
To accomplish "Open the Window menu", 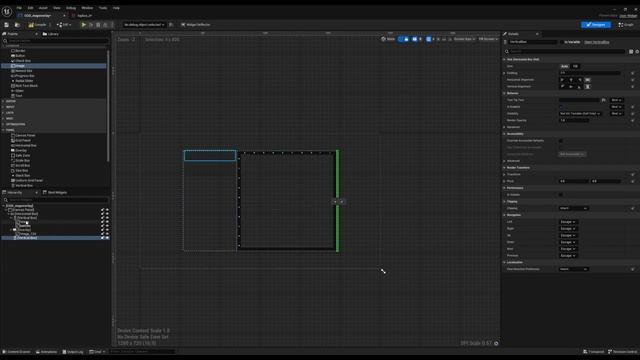I will click(87, 8).
